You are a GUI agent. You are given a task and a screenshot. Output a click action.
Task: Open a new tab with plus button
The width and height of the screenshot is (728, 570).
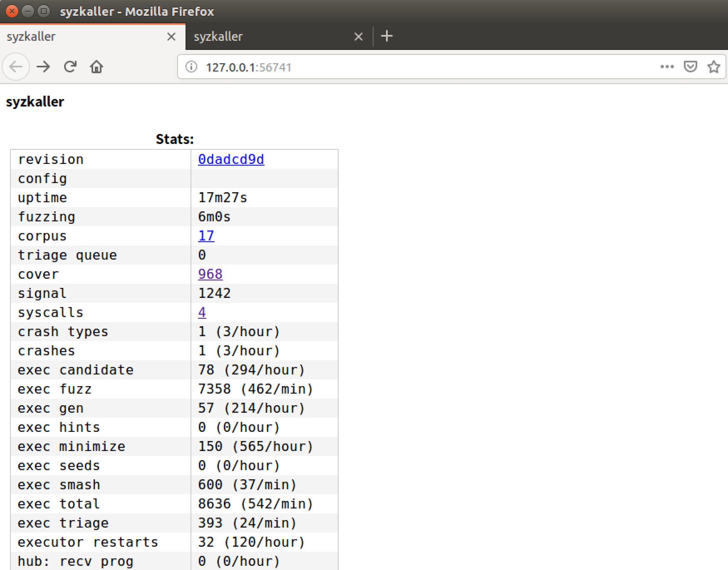[x=387, y=36]
